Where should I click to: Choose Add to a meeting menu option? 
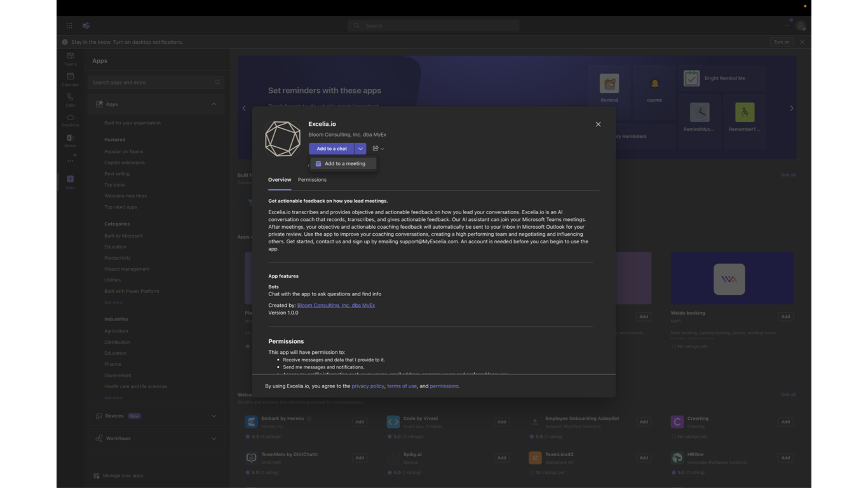point(344,164)
